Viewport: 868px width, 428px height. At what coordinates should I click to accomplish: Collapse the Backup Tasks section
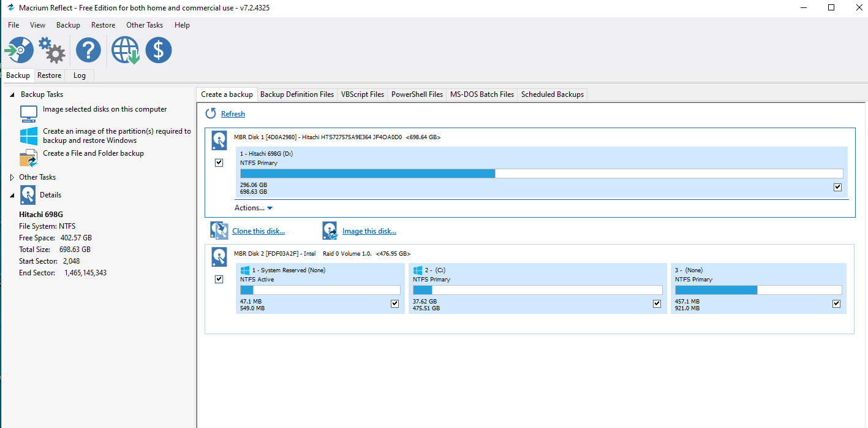12,95
